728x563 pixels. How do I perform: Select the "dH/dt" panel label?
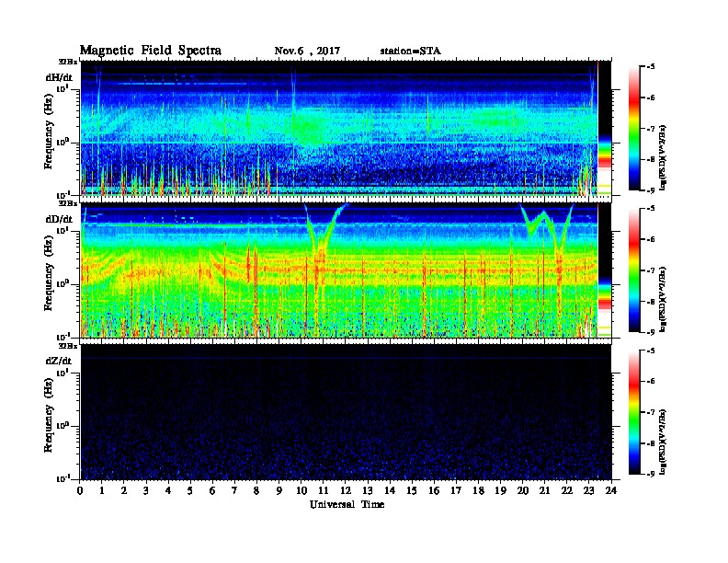59,77
